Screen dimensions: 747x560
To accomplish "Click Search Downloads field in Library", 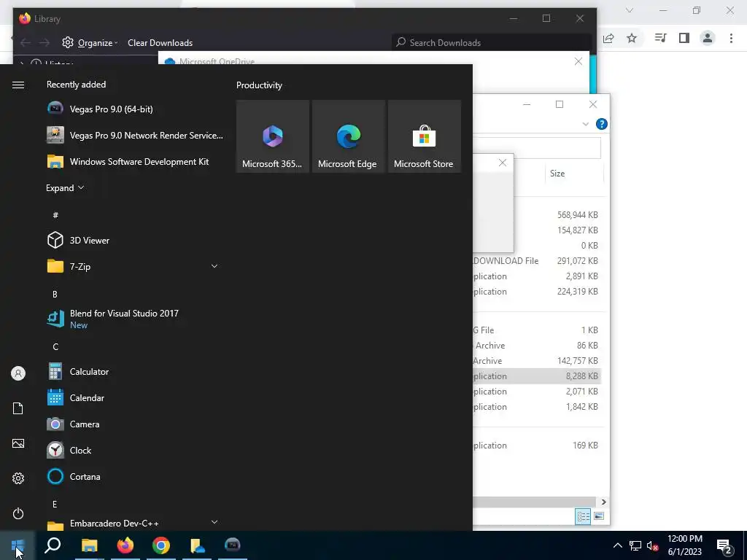I will pyautogui.click(x=491, y=43).
